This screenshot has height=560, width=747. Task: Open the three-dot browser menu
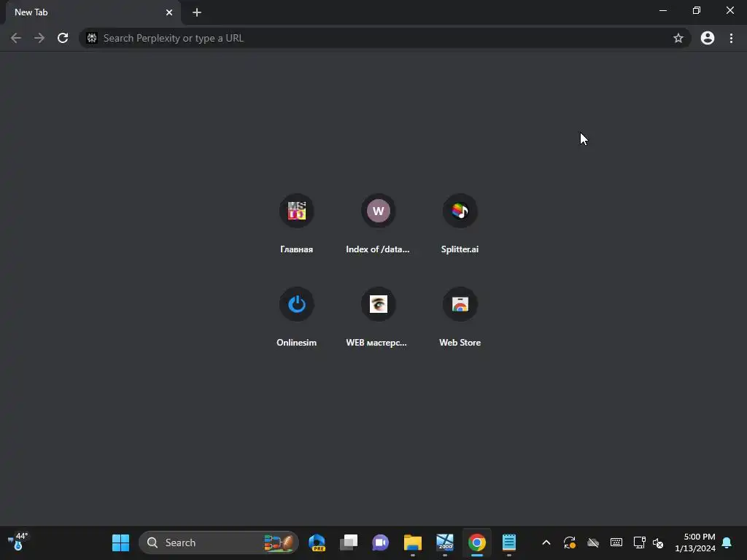[x=731, y=38]
